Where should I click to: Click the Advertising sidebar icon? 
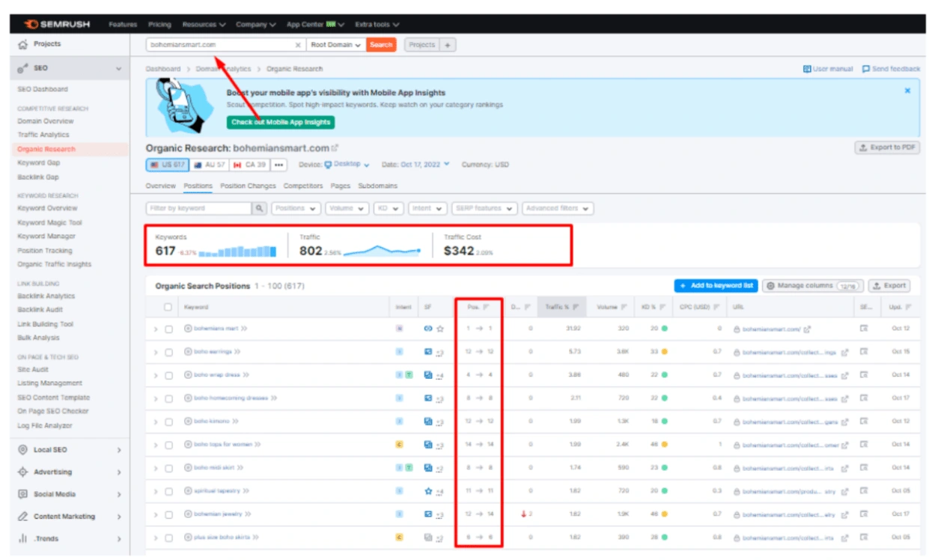tap(23, 472)
